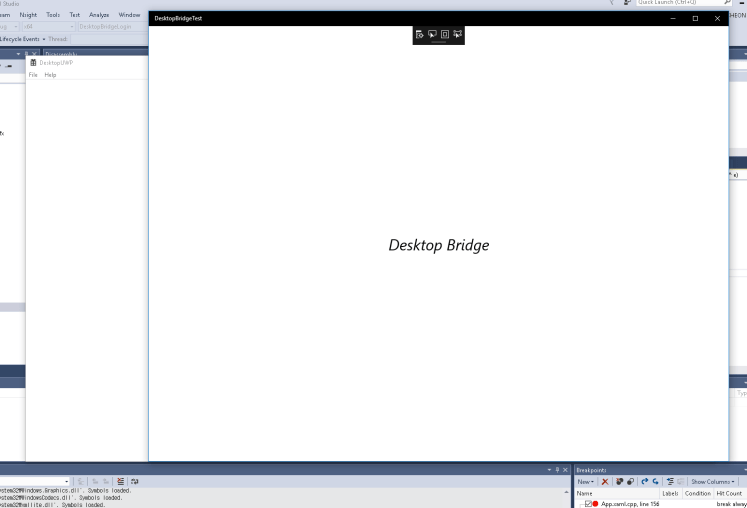Click the Clear All icon in Output toolbar

pos(121,481)
